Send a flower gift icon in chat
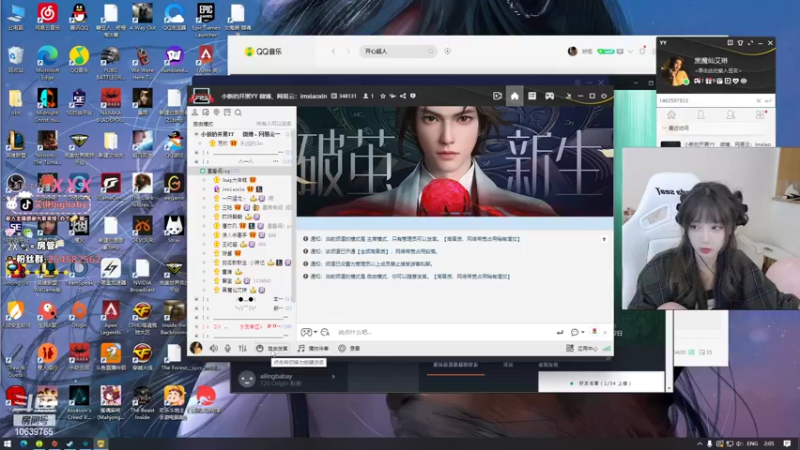The image size is (800, 450). click(x=594, y=332)
